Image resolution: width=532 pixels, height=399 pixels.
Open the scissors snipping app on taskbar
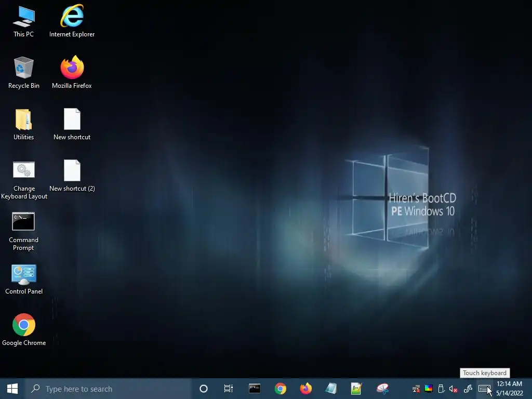point(382,389)
